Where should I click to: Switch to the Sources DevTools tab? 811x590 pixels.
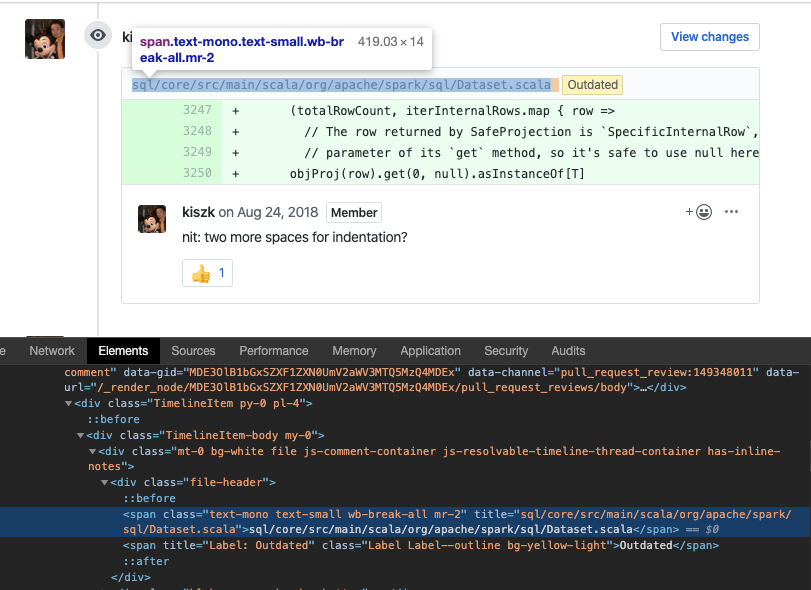[193, 351]
